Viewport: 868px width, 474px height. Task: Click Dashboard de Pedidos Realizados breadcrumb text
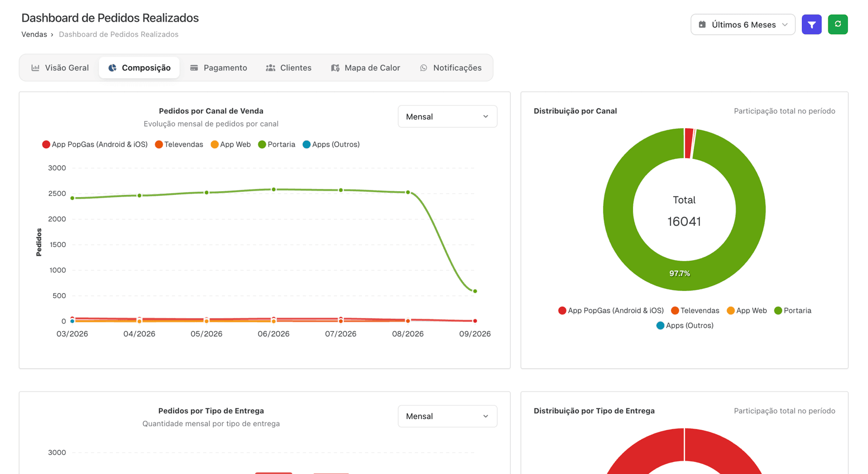pyautogui.click(x=118, y=34)
